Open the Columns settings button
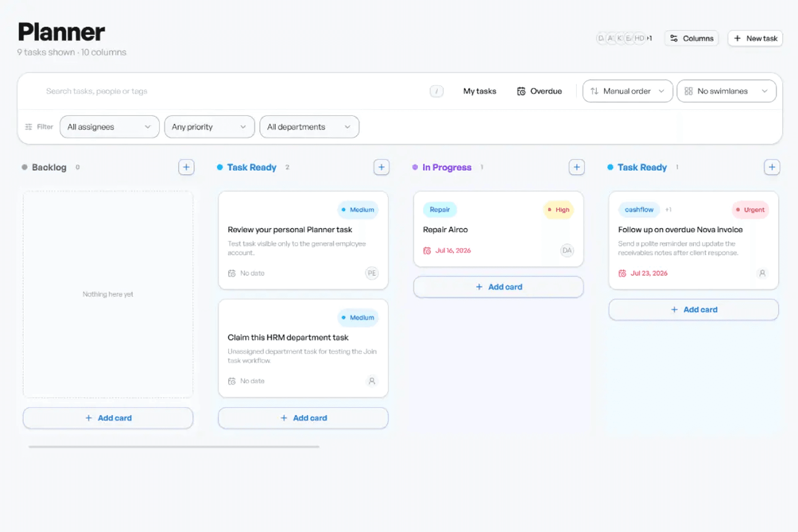This screenshot has width=798, height=532. click(692, 38)
